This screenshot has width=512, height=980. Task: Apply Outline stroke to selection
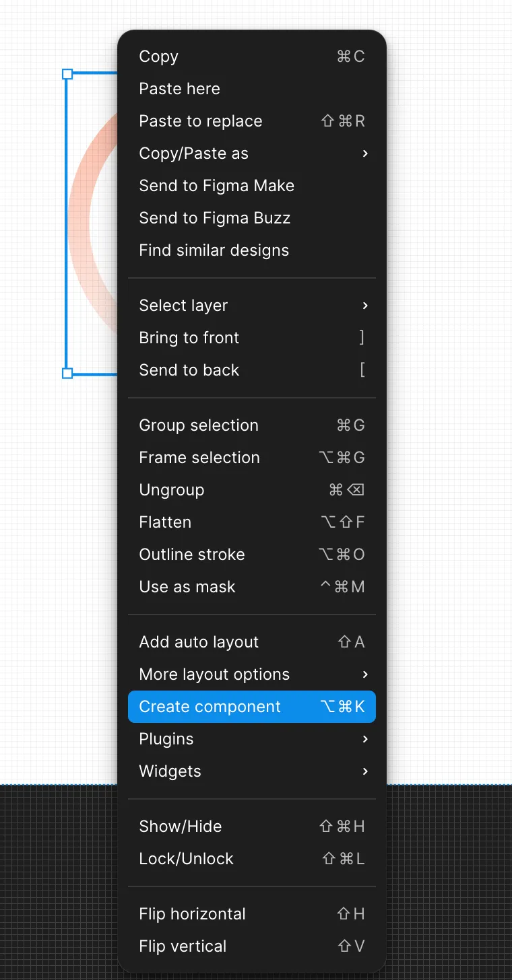(x=251, y=555)
